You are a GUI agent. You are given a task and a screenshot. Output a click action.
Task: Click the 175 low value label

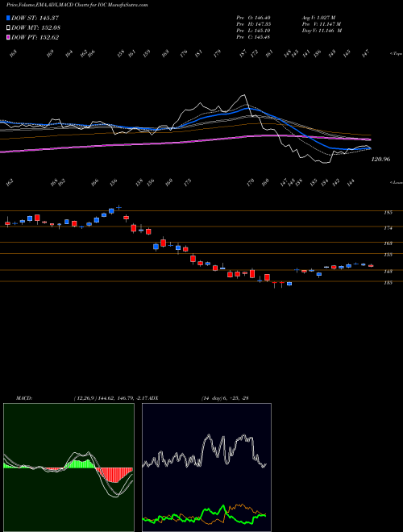(187, 182)
